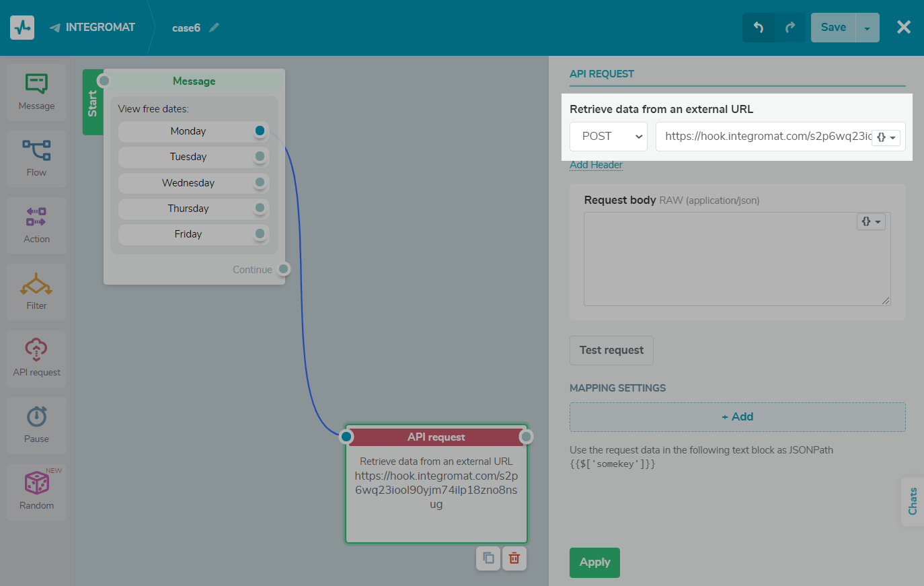This screenshot has height=586, width=924.
Task: Click the MAPPING SETTINGS heading
Action: tap(617, 388)
